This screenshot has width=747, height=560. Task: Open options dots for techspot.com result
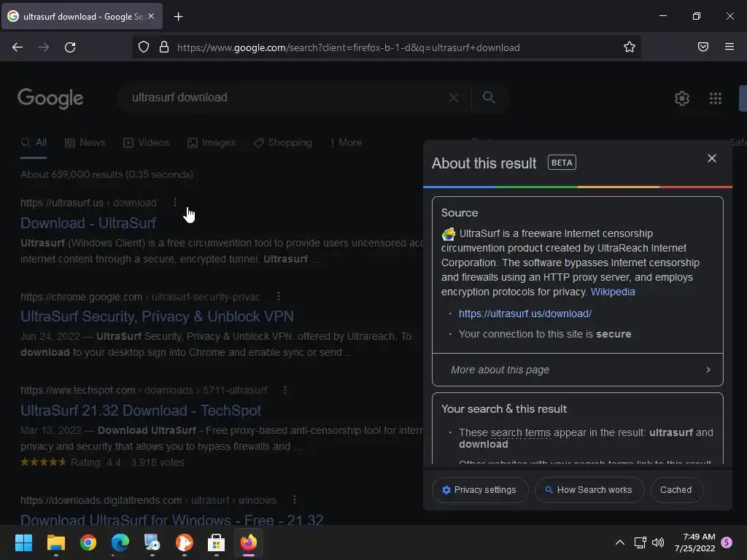click(285, 390)
